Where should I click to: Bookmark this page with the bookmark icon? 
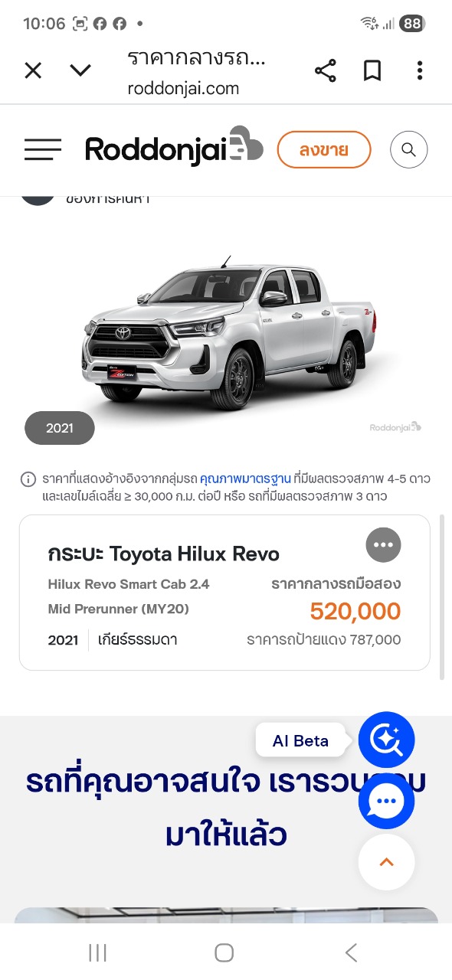(372, 71)
